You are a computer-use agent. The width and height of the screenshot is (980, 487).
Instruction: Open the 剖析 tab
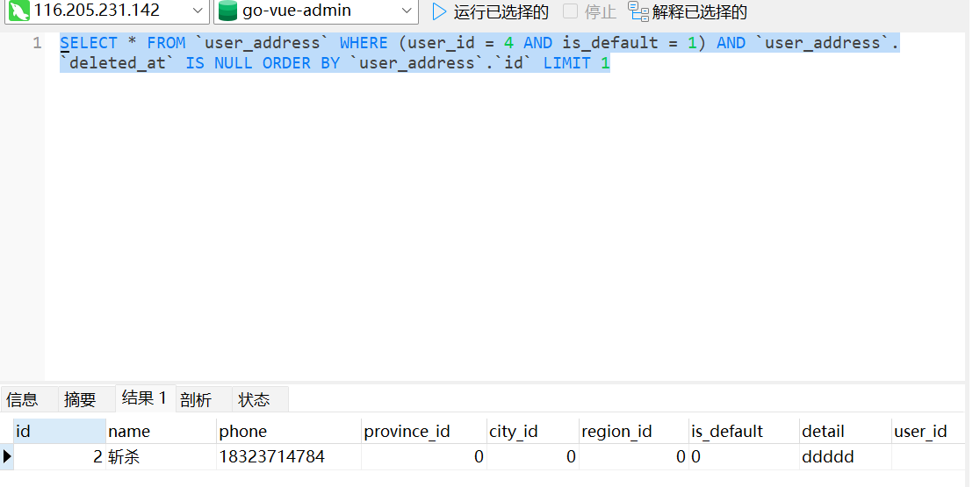pos(203,399)
